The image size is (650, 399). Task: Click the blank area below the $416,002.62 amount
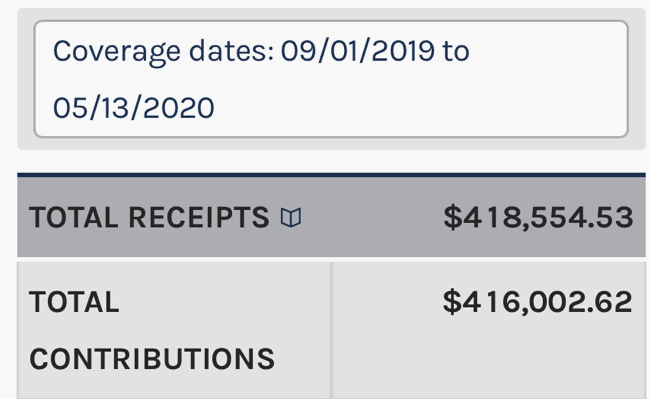pos(489,360)
